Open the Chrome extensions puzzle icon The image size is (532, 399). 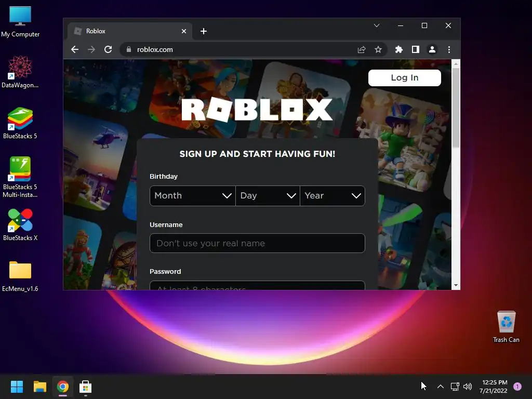point(398,49)
